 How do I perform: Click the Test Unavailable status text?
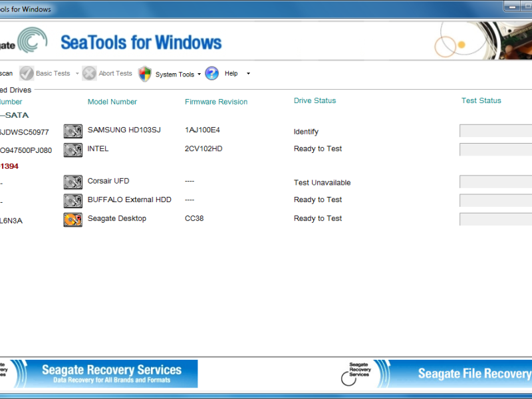pos(322,182)
